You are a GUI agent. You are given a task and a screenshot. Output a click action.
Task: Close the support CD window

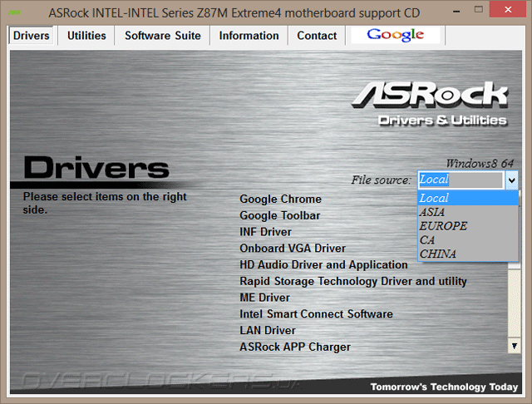[508, 9]
